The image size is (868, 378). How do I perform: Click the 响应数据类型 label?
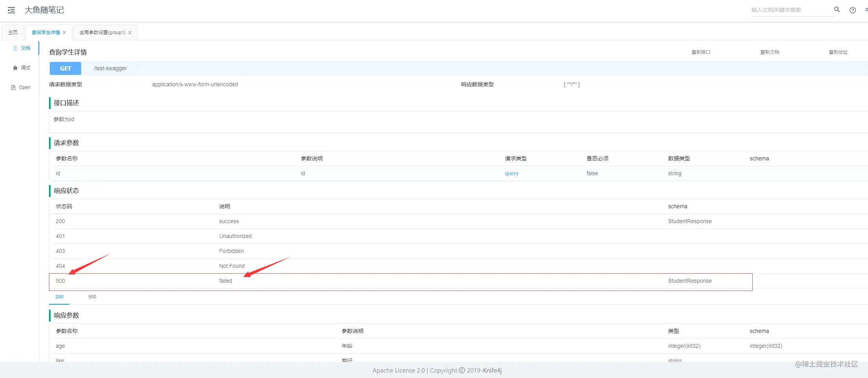click(477, 84)
